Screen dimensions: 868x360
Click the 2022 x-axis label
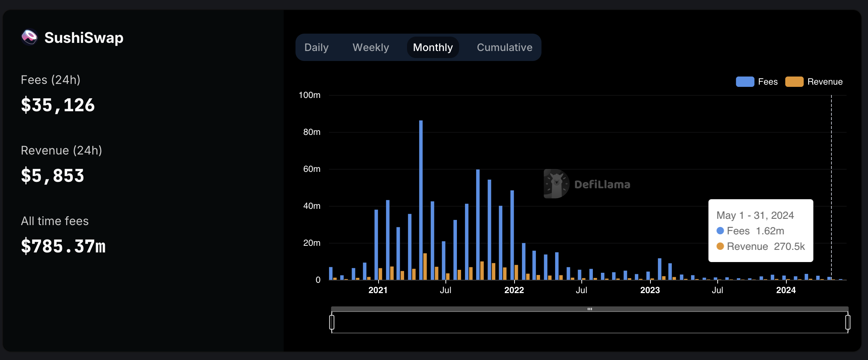tap(514, 290)
